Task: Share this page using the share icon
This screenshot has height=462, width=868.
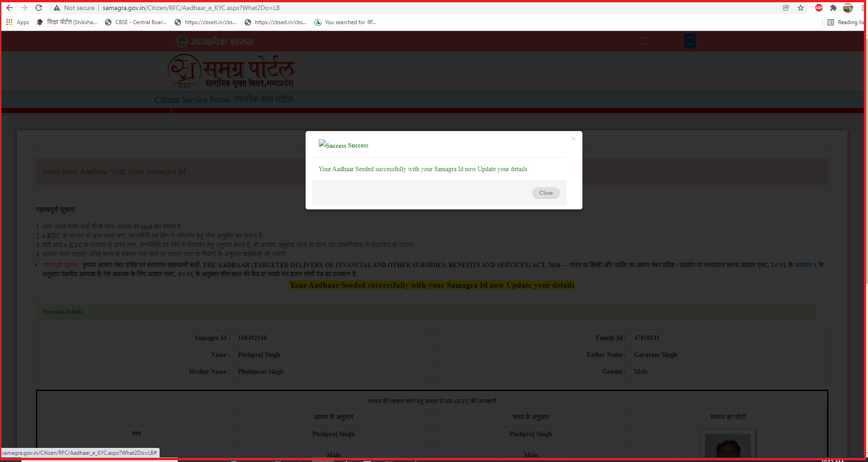Action: pyautogui.click(x=786, y=8)
